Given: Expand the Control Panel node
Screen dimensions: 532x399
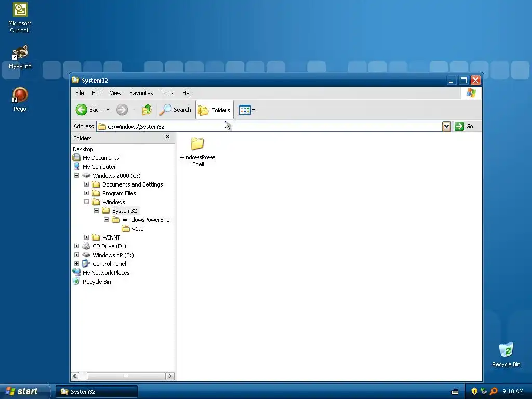Looking at the screenshot, I should 77,263.
